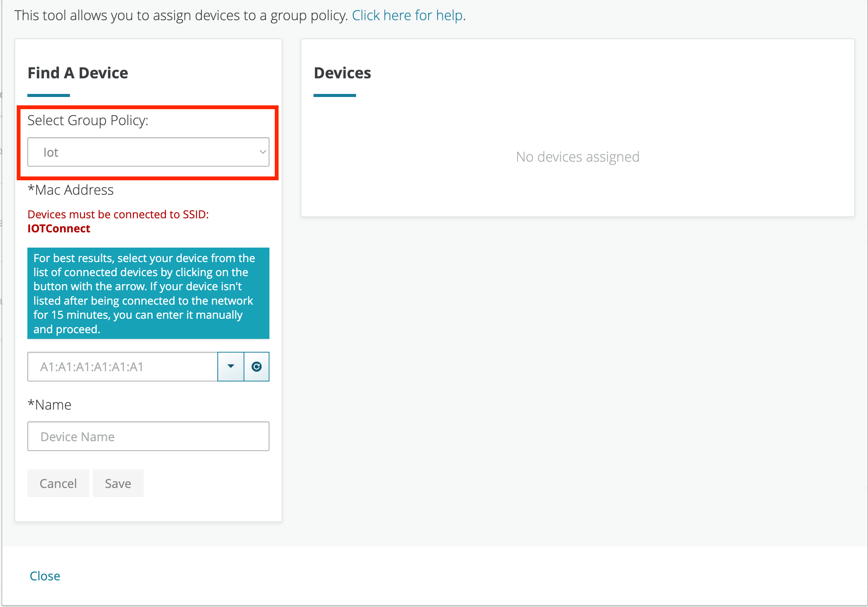This screenshot has height=607, width=868.
Task: Click the 'Find A Device' heading
Action: click(78, 73)
